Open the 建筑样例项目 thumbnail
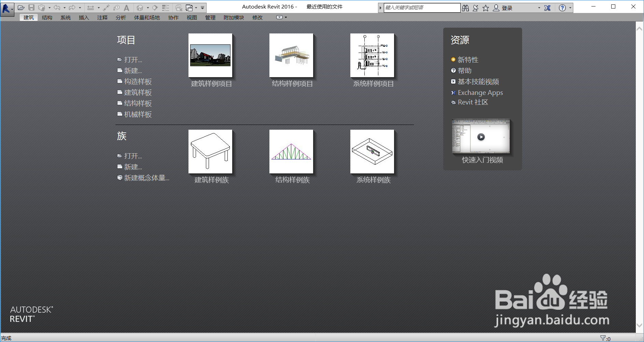Viewport: 644px width, 342px height. coord(210,55)
